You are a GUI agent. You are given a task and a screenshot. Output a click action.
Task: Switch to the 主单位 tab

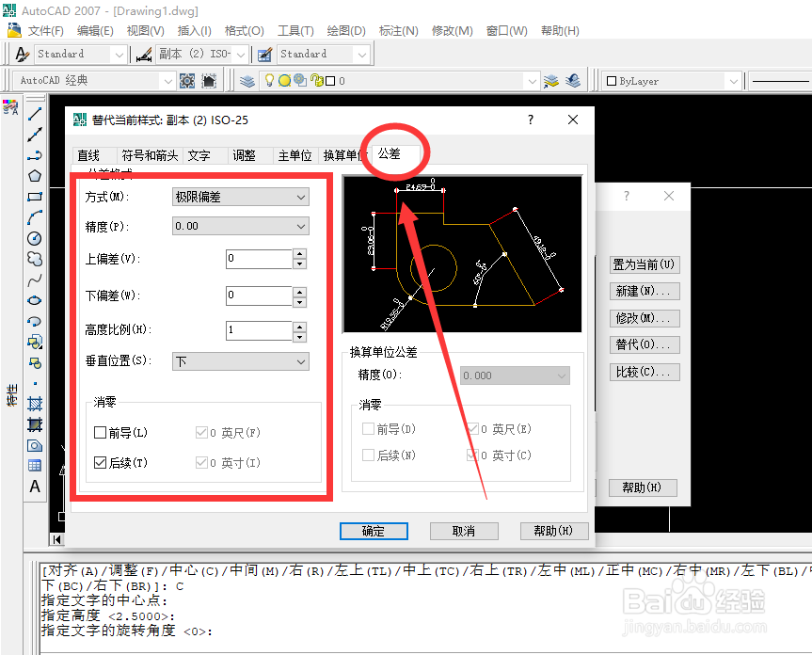point(295,155)
